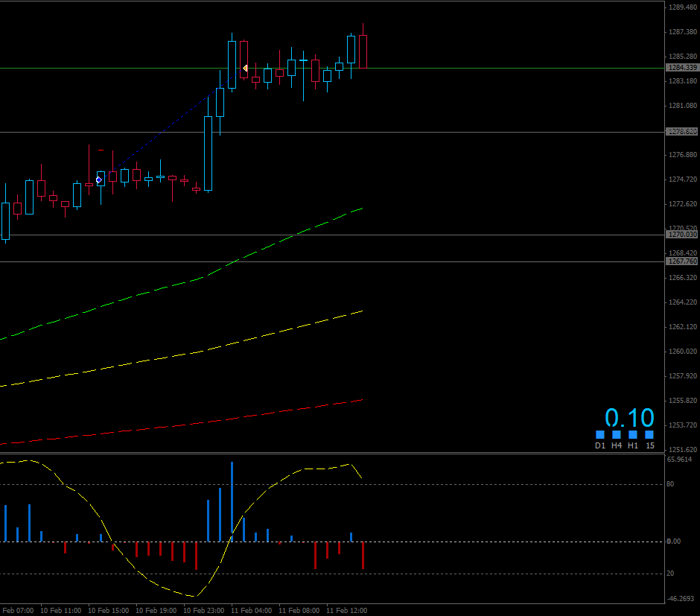The image size is (700, 616).
Task: Click the 11 Feb 12:00 time label
Action: (x=347, y=610)
